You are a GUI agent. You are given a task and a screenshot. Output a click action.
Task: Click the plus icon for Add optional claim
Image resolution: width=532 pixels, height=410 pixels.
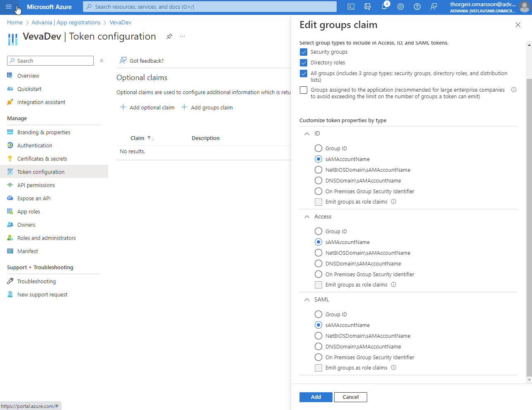point(123,107)
